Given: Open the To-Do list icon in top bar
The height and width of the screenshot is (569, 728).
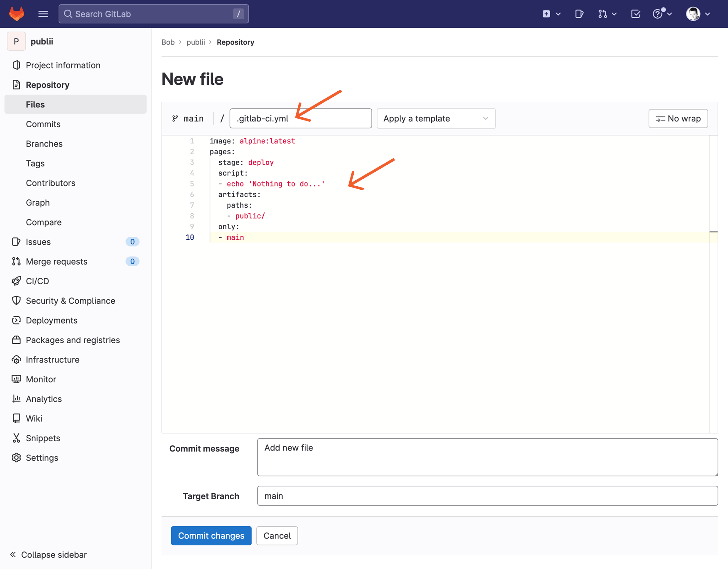Looking at the screenshot, I should (x=635, y=14).
